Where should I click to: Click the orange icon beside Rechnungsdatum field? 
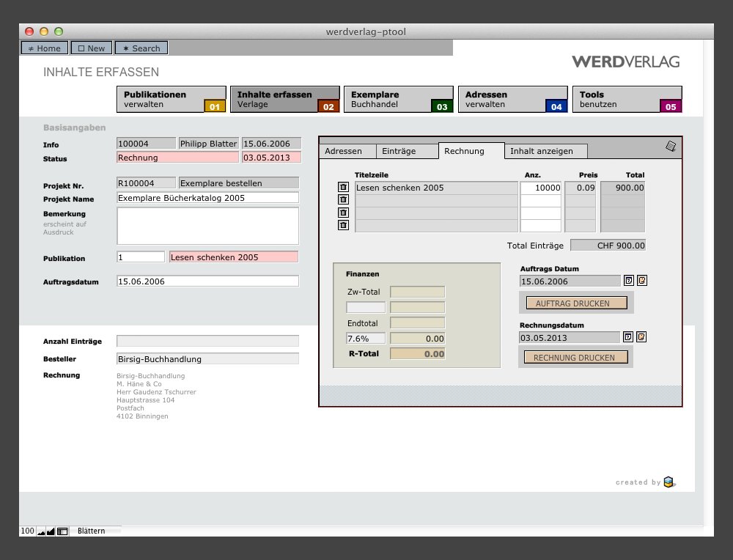point(641,337)
